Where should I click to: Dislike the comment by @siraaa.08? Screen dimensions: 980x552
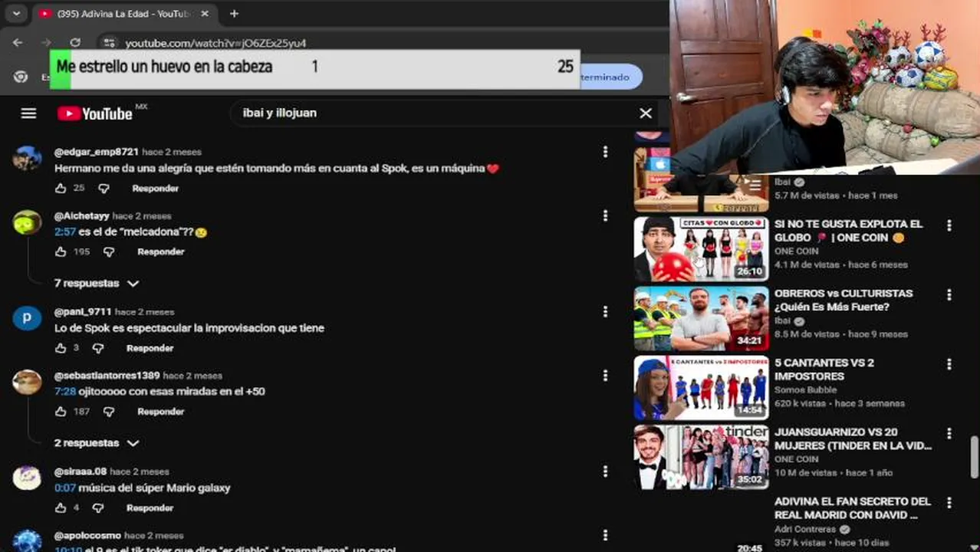(x=98, y=508)
